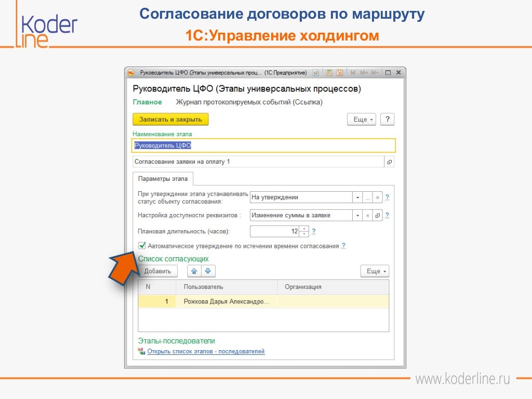
Task: Click the 1C application logo icon
Action: [131, 73]
